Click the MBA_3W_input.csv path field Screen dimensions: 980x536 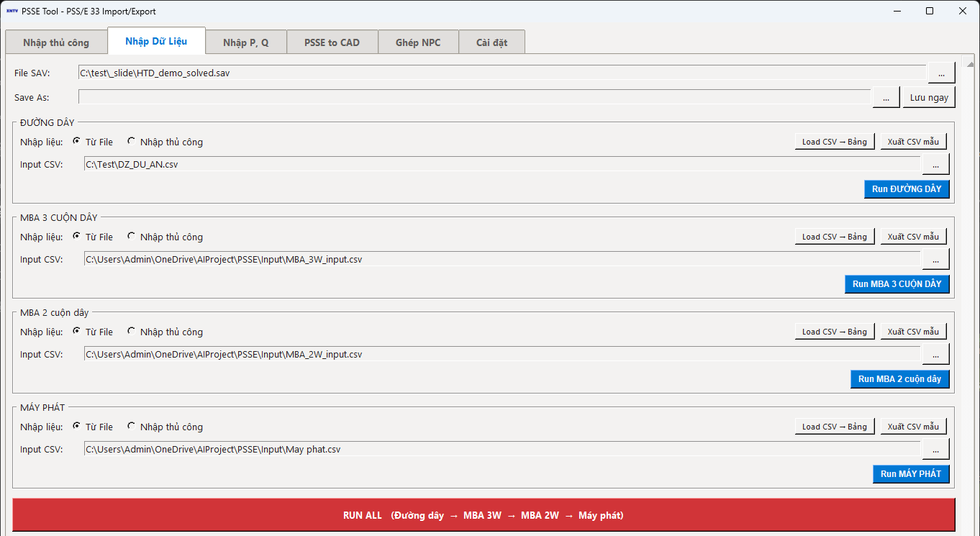tap(502, 260)
